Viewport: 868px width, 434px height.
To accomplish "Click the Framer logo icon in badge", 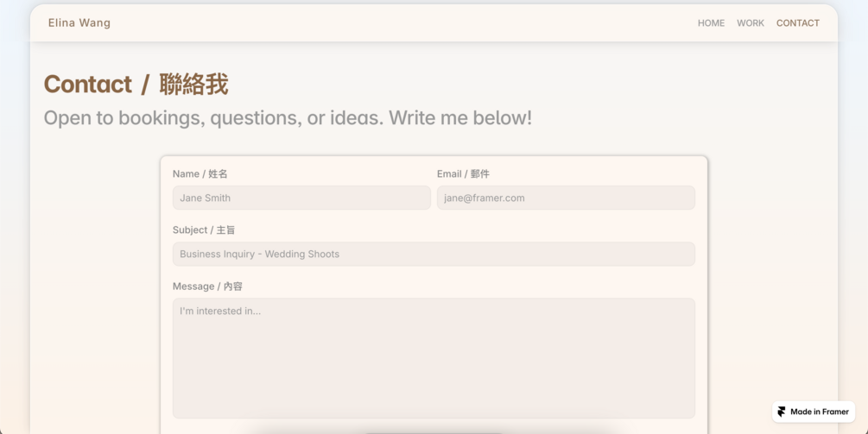I will coord(782,412).
